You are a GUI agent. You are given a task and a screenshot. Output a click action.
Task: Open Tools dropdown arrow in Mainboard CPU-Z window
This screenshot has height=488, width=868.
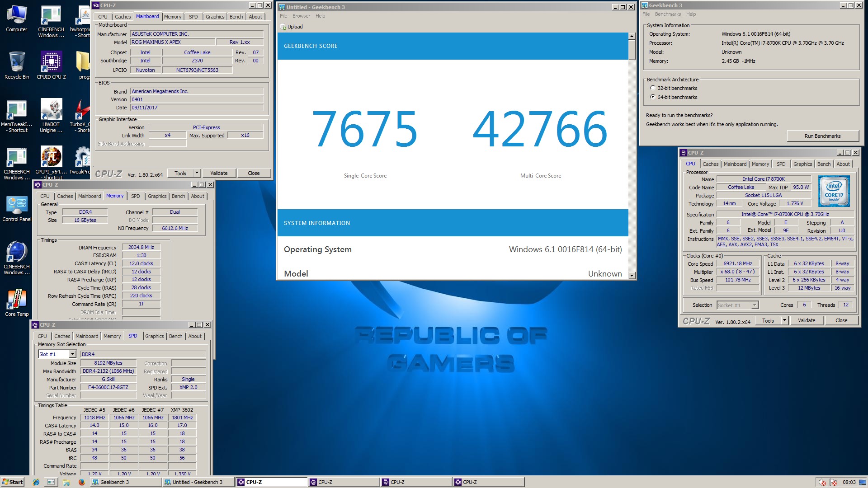click(197, 173)
